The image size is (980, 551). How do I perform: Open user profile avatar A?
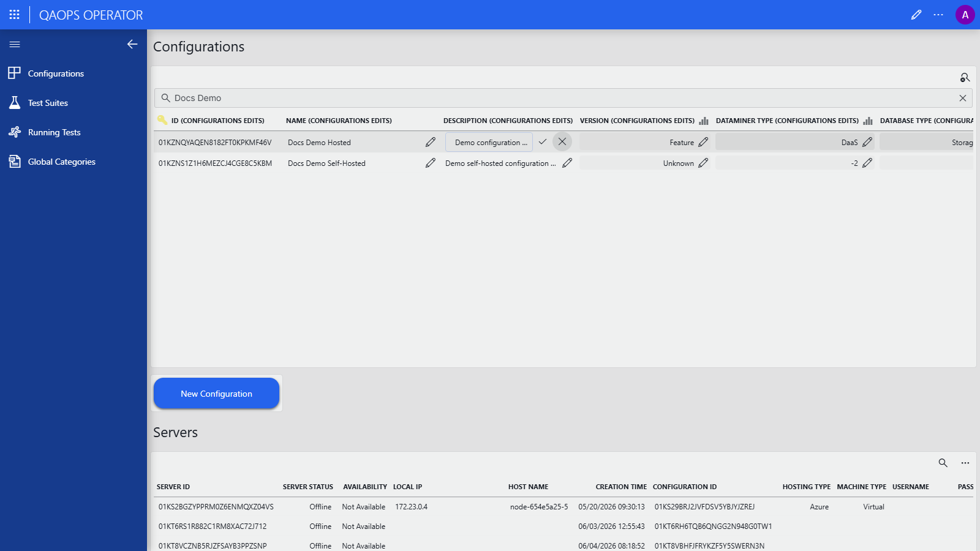(965, 15)
